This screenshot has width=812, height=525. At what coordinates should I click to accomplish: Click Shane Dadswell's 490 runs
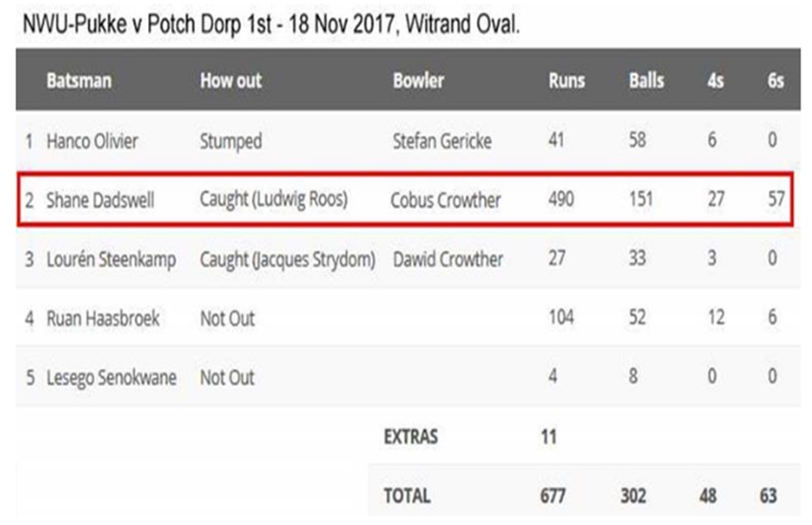tap(562, 200)
